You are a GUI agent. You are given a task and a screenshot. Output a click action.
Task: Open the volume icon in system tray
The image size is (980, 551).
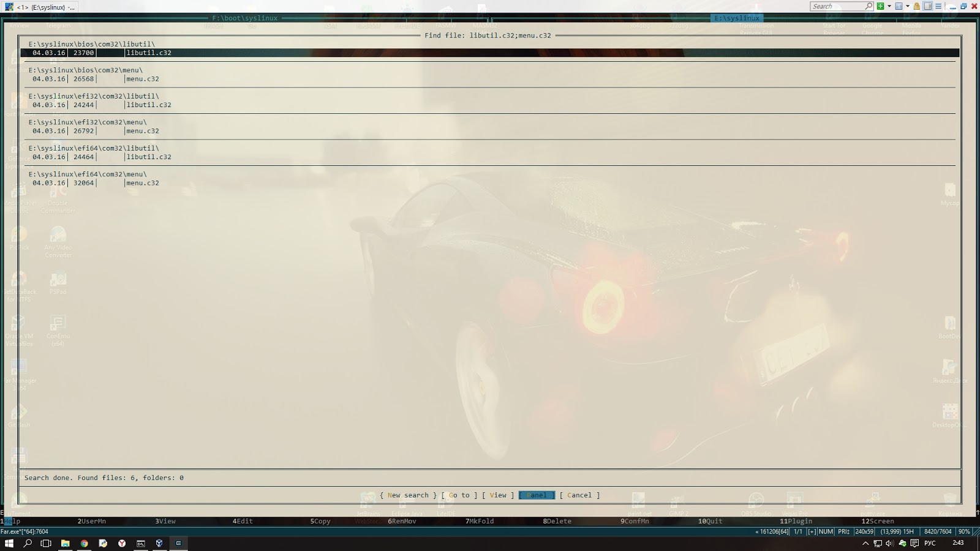(889, 543)
